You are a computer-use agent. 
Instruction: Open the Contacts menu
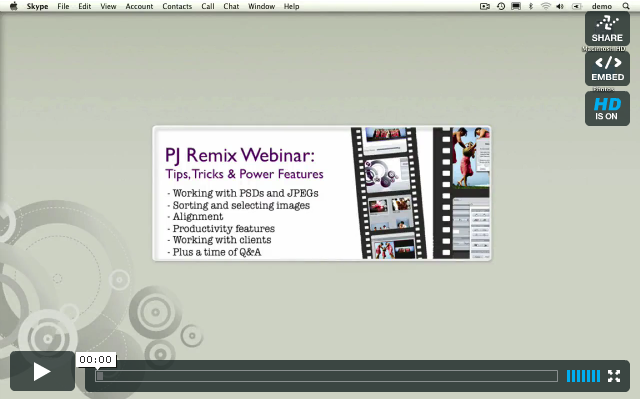pyautogui.click(x=177, y=6)
